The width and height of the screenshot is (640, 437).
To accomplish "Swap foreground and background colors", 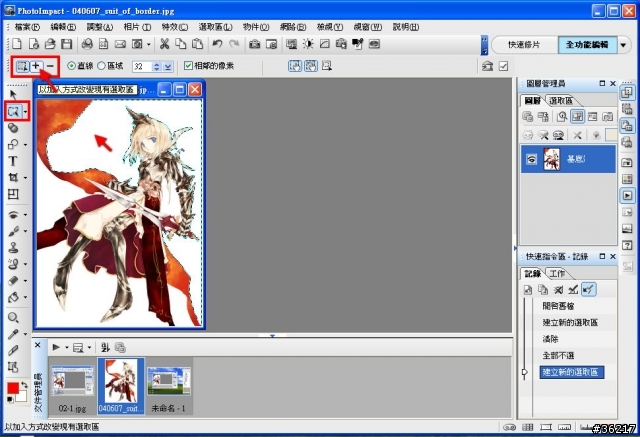I will [x=24, y=384].
